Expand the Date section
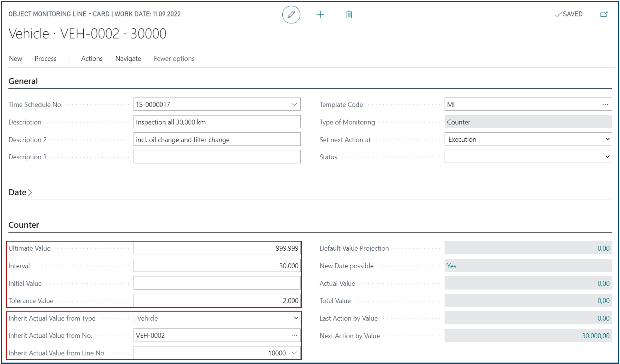The image size is (620, 364). [x=20, y=192]
